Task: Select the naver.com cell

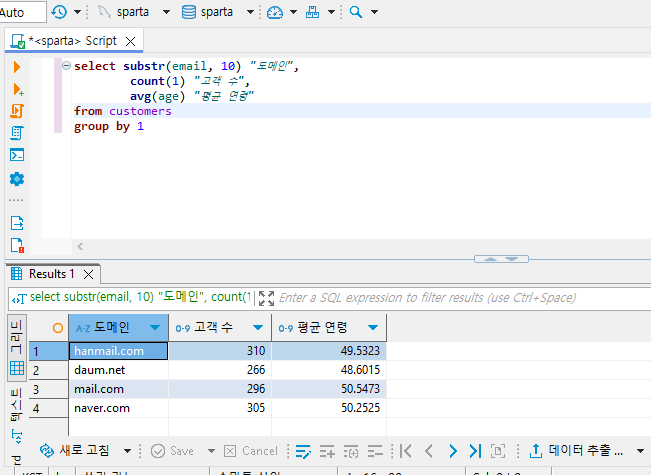Action: (x=118, y=408)
